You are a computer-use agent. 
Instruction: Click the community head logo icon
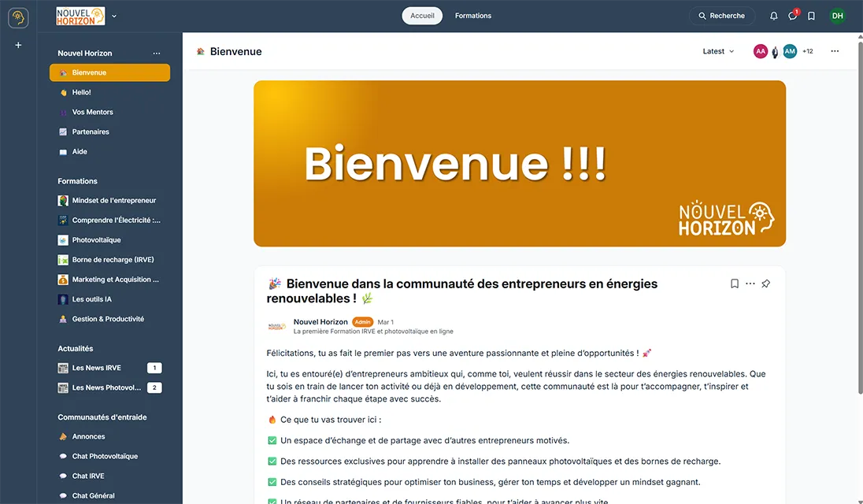pos(18,17)
